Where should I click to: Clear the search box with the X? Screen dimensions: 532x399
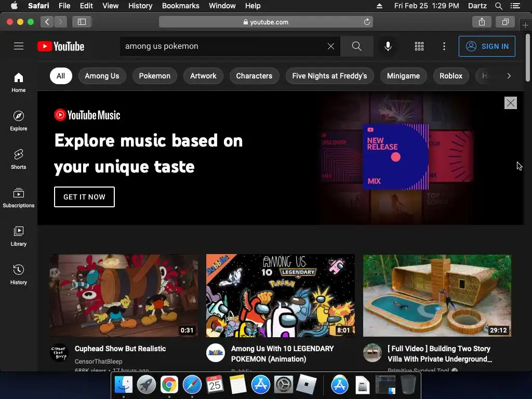pyautogui.click(x=331, y=46)
